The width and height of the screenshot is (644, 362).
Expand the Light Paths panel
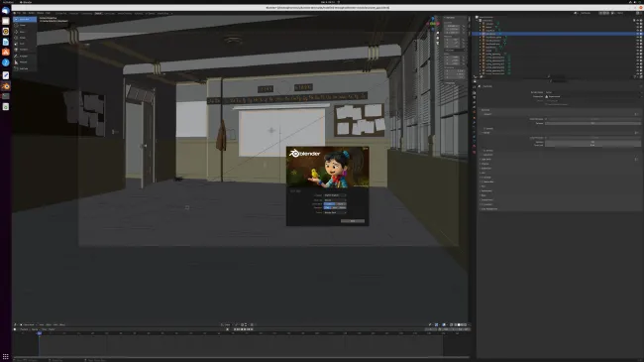point(486,160)
